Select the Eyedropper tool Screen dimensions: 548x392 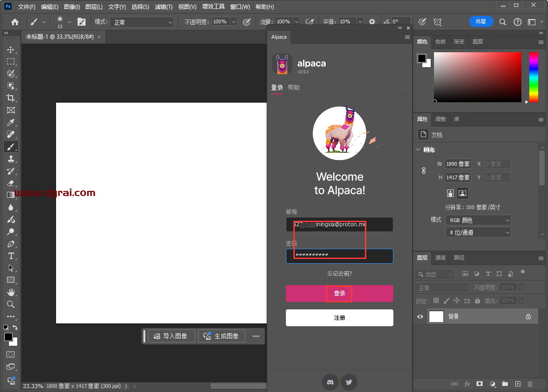click(x=11, y=122)
